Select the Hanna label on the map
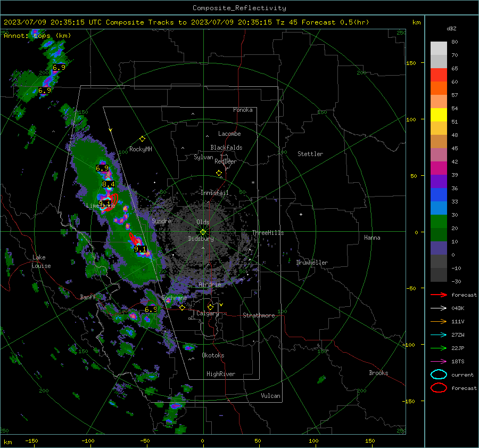The image size is (479, 448). point(372,238)
